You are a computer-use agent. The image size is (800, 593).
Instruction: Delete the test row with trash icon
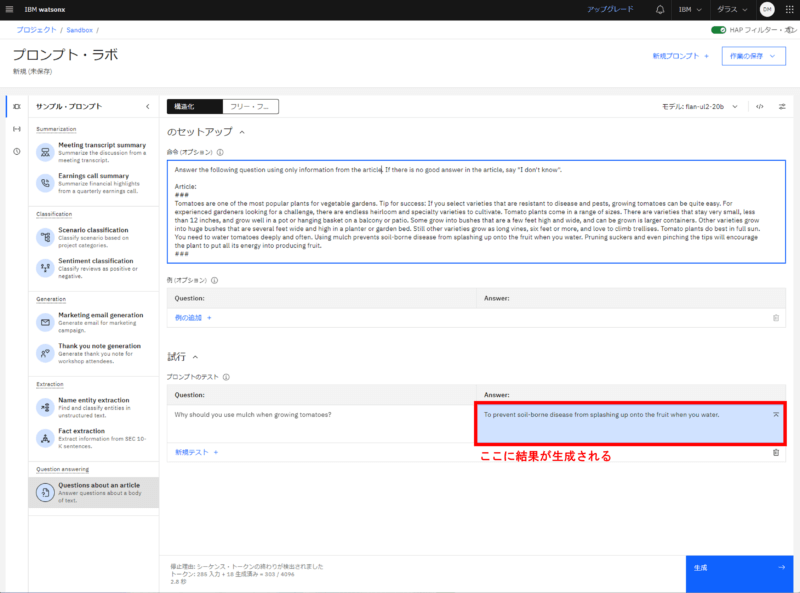(x=776, y=452)
